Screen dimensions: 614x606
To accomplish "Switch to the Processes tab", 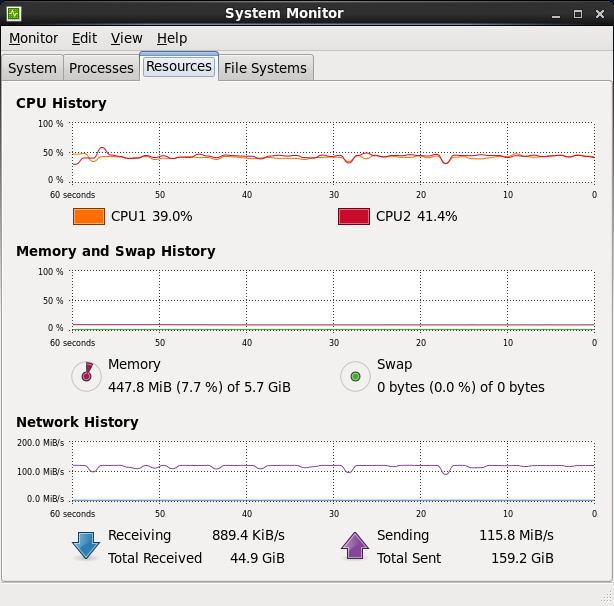I will click(x=101, y=68).
